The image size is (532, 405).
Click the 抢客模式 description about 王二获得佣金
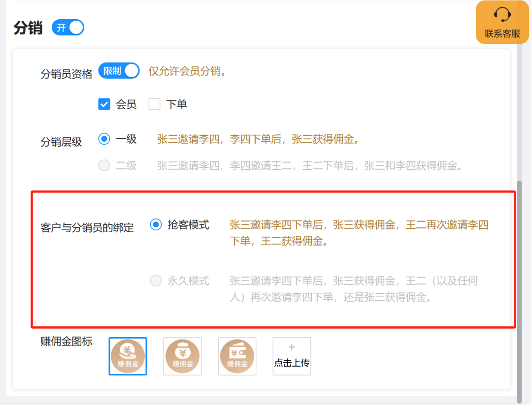coord(359,233)
